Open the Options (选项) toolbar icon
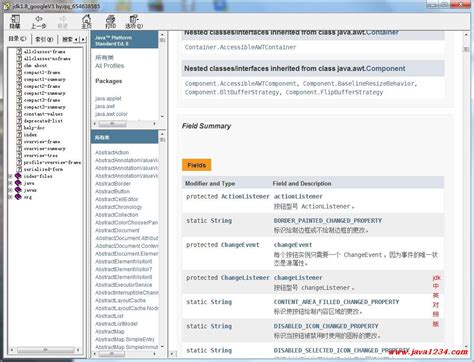The width and height of the screenshot is (474, 362). coord(134,19)
